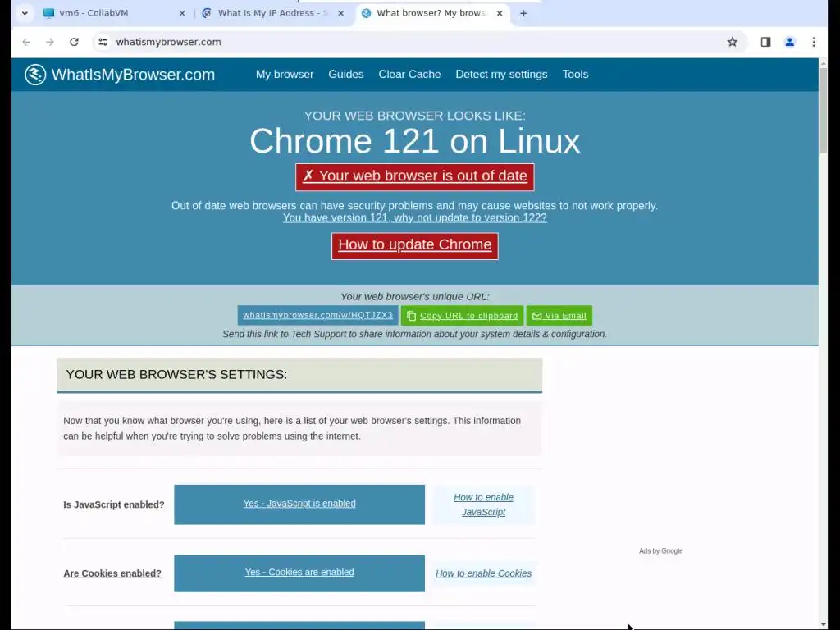The image size is (840, 630).
Task: Click the WhatIsMyBrowser.com site title
Action: (x=133, y=75)
